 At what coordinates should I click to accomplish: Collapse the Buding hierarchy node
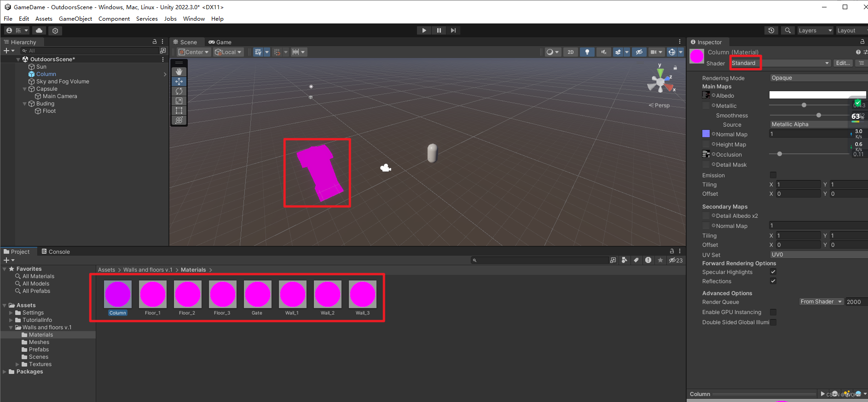[x=24, y=104]
